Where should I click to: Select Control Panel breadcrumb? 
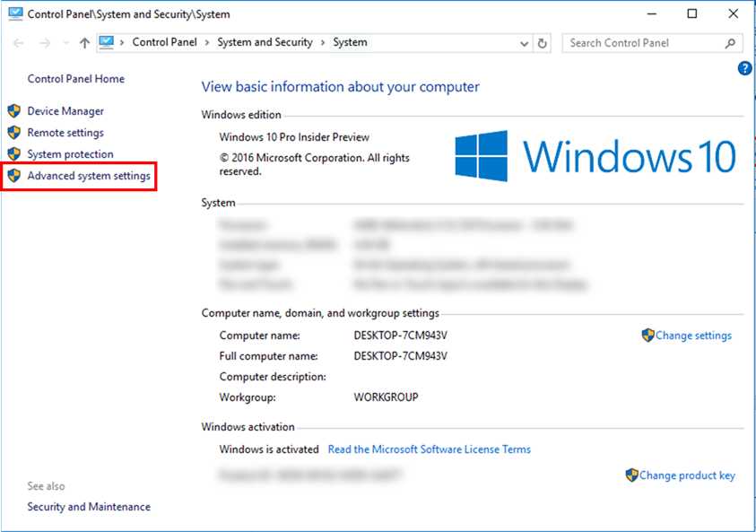point(164,42)
